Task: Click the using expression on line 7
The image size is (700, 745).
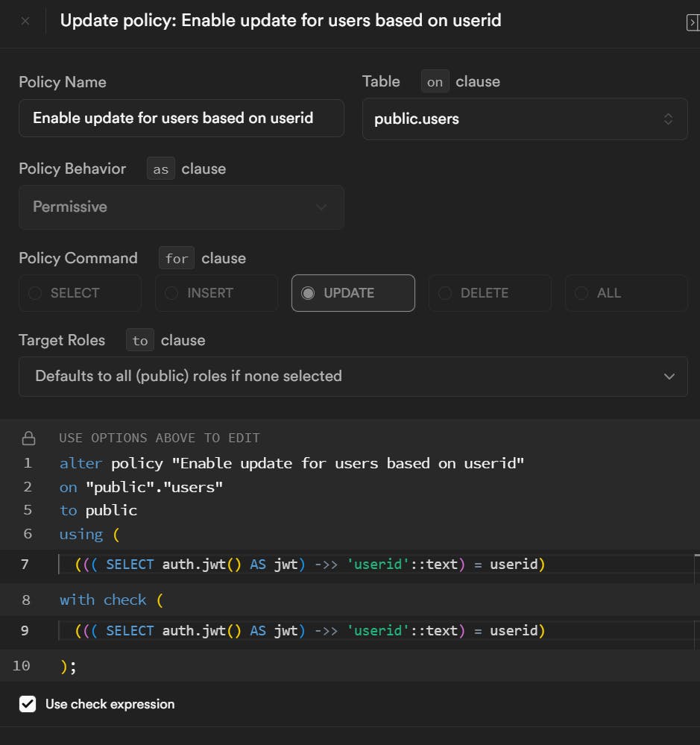Action: pyautogui.click(x=311, y=565)
